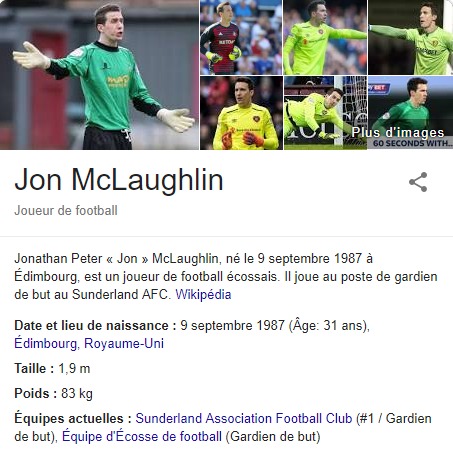Click the Date et lieu de naissance label
Image resolution: width=453 pixels, height=459 pixels.
(x=95, y=325)
